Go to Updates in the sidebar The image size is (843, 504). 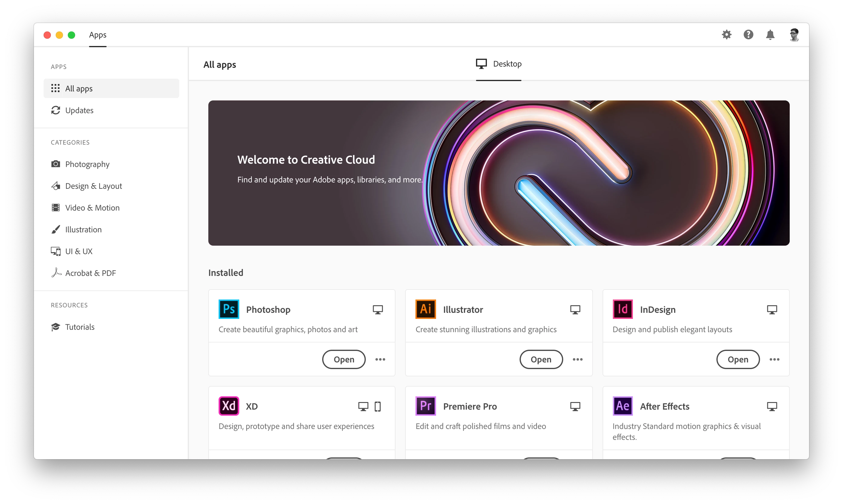[x=79, y=110]
